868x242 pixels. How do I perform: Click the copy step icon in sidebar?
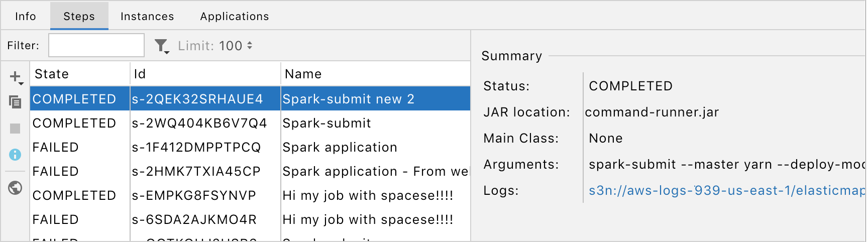15,102
